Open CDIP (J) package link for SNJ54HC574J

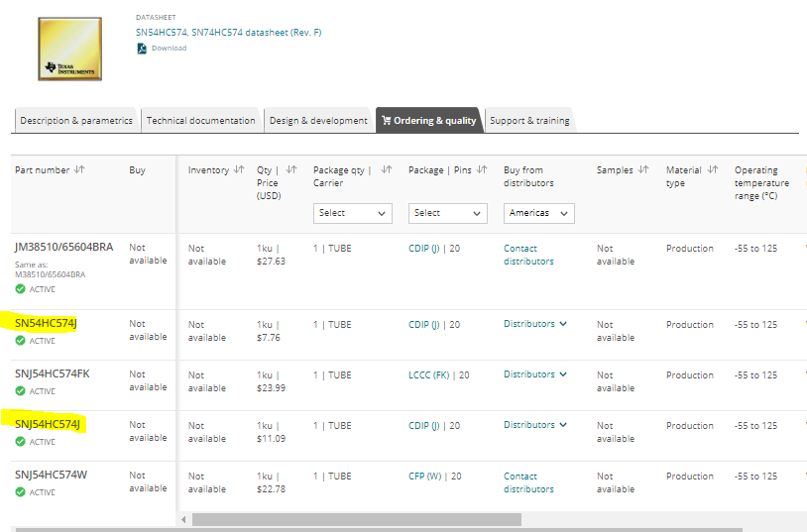coord(424,425)
